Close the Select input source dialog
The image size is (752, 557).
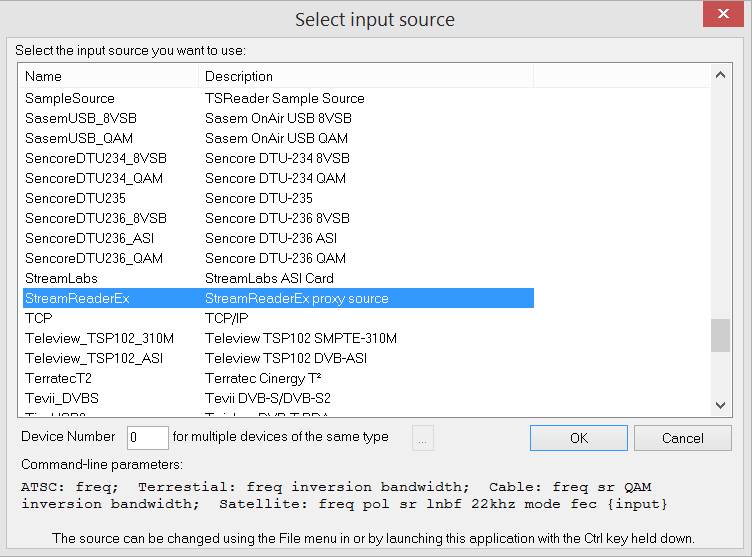[x=723, y=14]
